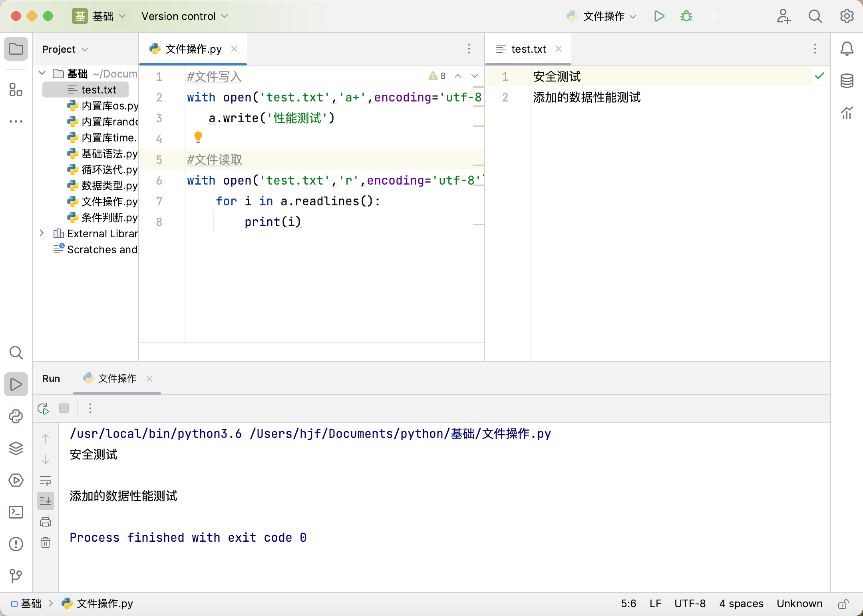Open the Git version control tool window
Viewport: 863px width, 616px height.
pos(16,576)
